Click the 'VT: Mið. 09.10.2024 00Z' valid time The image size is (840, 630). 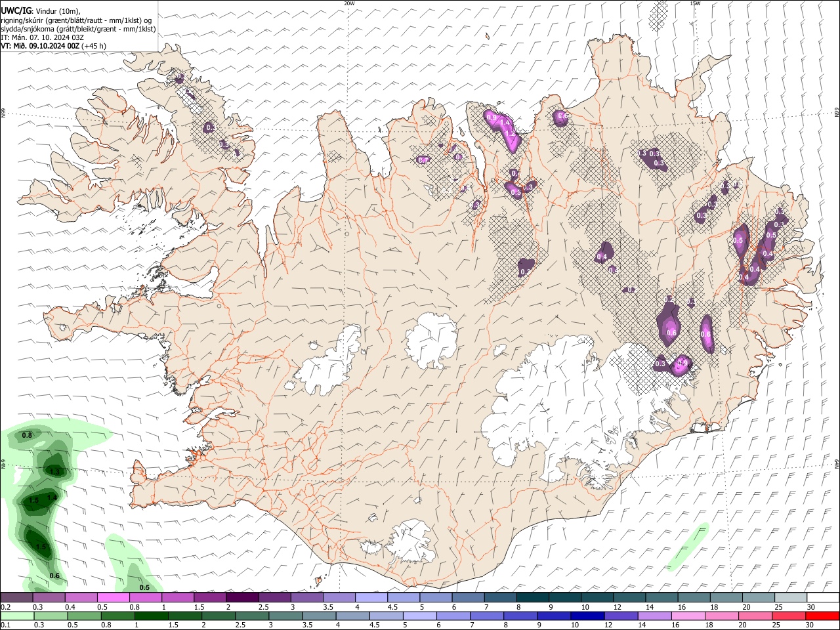coord(41,46)
